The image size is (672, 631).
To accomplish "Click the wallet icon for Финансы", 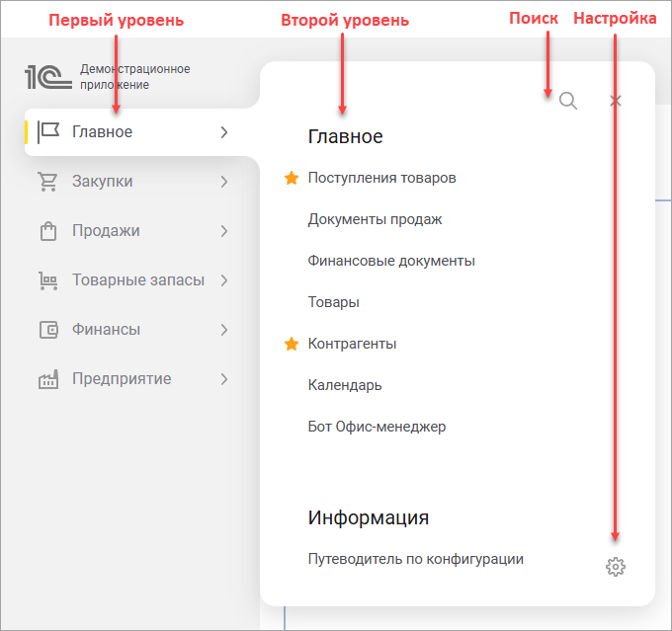I will coord(47,330).
